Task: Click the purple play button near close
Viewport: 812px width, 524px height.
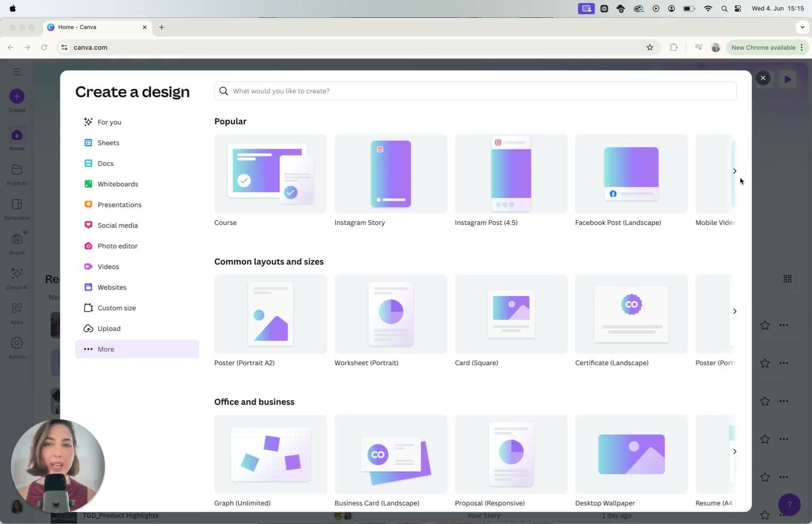Action: coord(788,79)
